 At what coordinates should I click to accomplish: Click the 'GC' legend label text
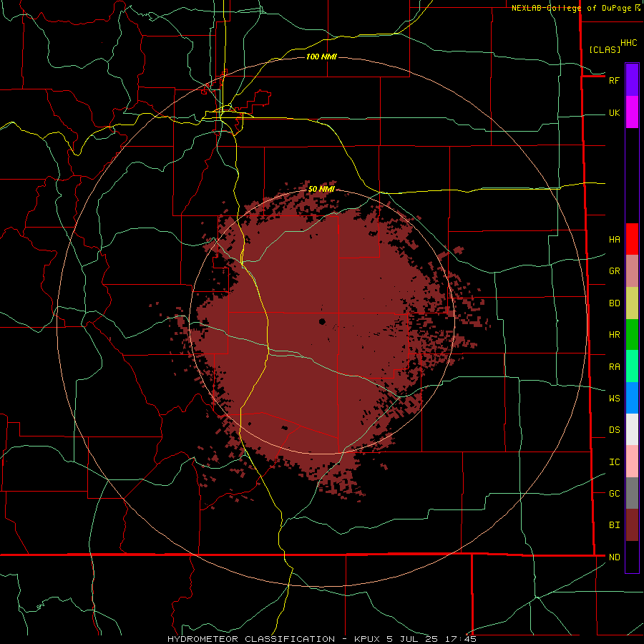click(x=614, y=493)
